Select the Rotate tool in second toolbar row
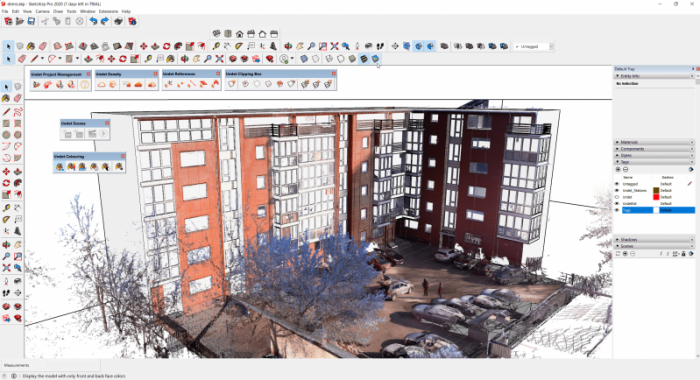This screenshot has width=700, height=380. [123, 58]
